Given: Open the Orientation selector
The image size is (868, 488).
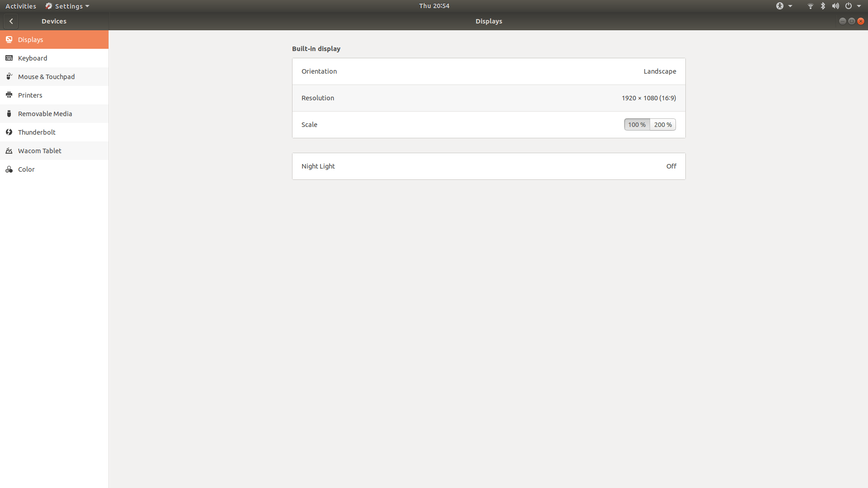Looking at the screenshot, I should tap(489, 71).
